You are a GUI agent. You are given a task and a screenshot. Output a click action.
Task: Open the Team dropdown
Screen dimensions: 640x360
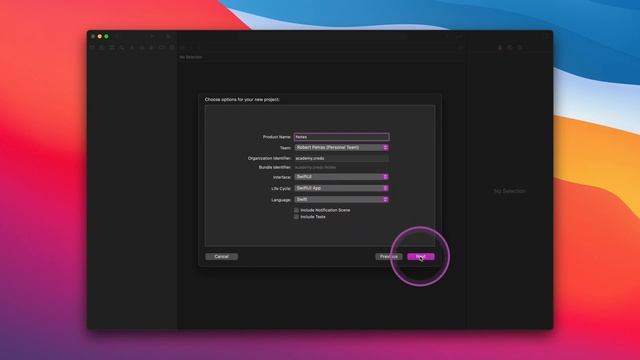[x=341, y=147]
